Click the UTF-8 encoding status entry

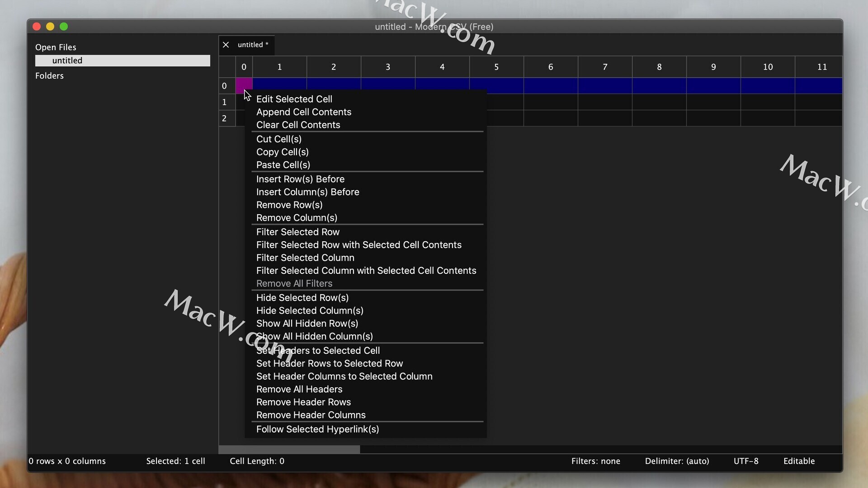(x=746, y=461)
